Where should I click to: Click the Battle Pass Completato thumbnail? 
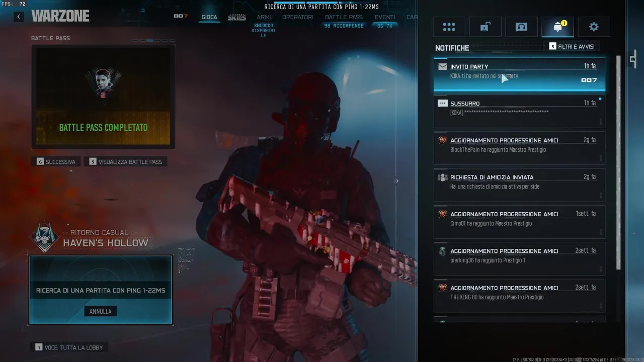point(103,97)
